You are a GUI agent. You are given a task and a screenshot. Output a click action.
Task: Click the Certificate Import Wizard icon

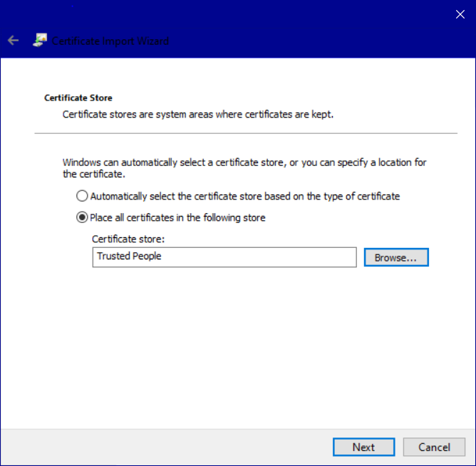pyautogui.click(x=40, y=41)
